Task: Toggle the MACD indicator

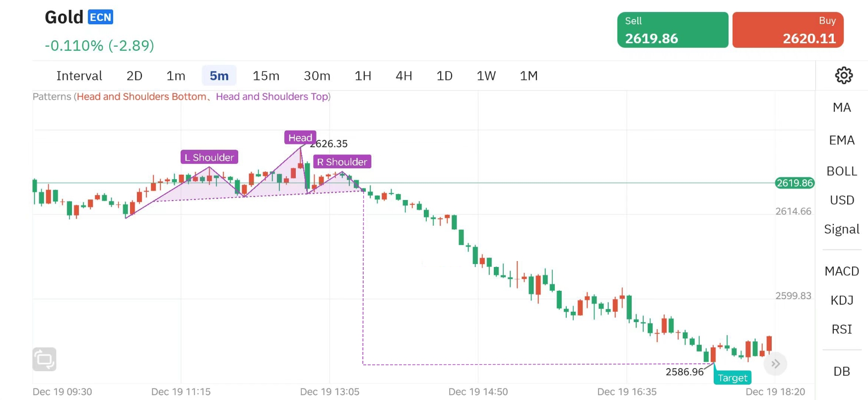Action: [x=842, y=271]
